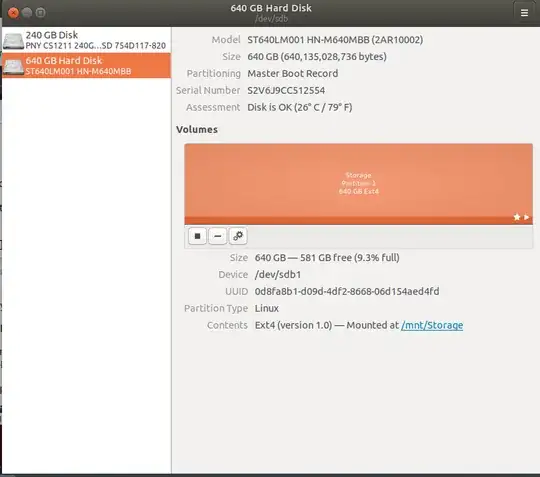Minimize the Disks window
The height and width of the screenshot is (477, 540).
point(27,13)
